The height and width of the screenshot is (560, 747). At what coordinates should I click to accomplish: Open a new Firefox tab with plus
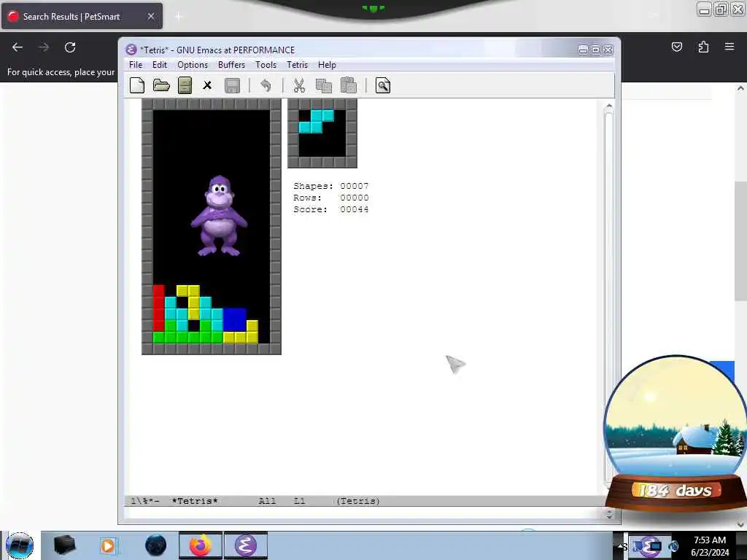click(179, 17)
